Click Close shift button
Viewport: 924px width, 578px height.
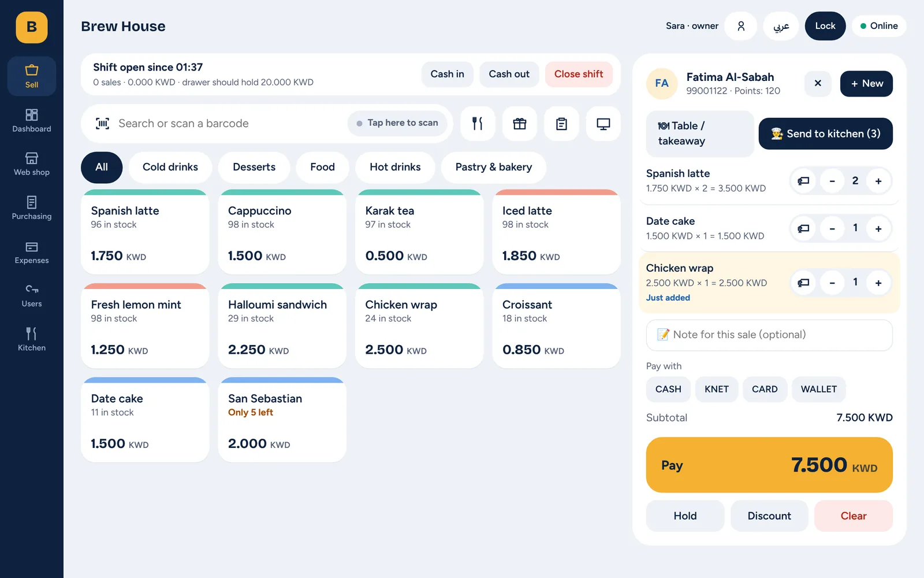pos(579,74)
